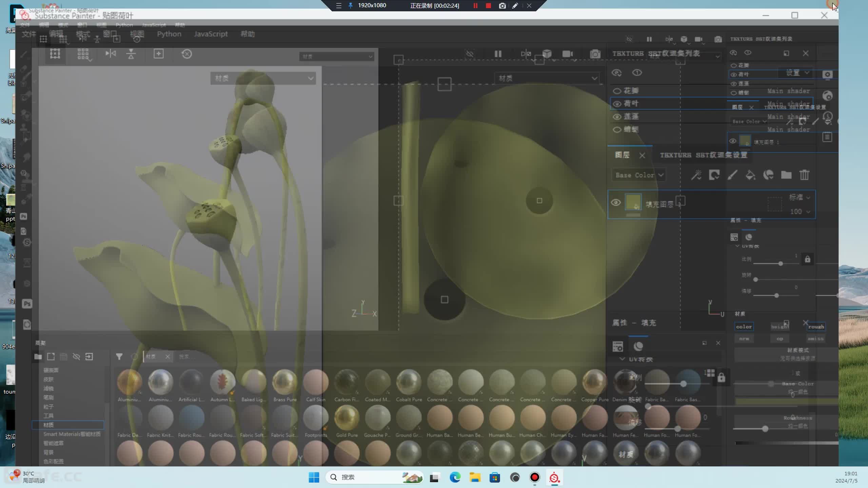868x488 pixels.
Task: Click the shelf hidden-eye icon
Action: (x=76, y=357)
